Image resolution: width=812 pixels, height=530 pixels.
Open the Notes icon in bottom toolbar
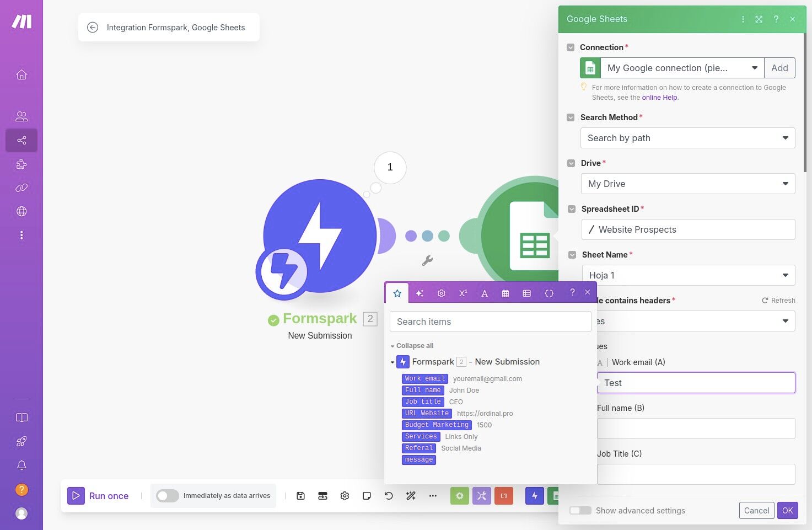click(x=367, y=496)
